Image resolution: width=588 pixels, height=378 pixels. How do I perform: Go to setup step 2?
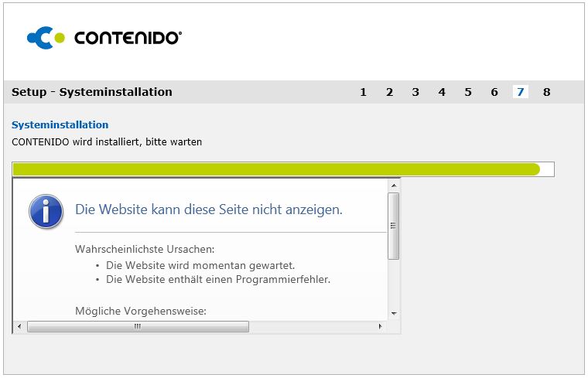(389, 92)
